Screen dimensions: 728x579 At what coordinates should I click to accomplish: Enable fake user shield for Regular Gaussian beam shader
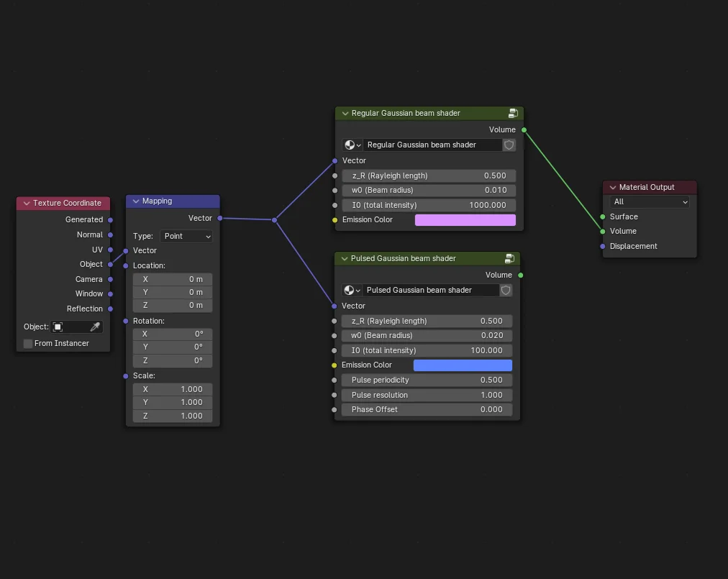(509, 145)
